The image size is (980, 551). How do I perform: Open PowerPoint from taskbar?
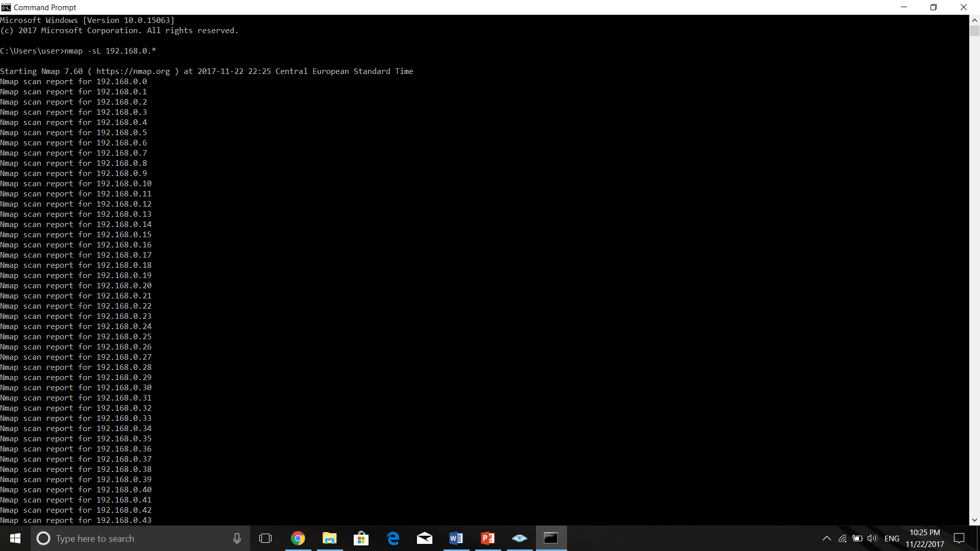tap(488, 538)
